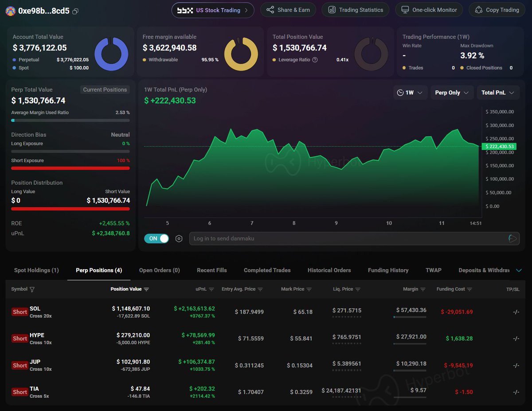Click Max Drawdown 3.92 %
This screenshot has width=532, height=411.
pos(472,55)
